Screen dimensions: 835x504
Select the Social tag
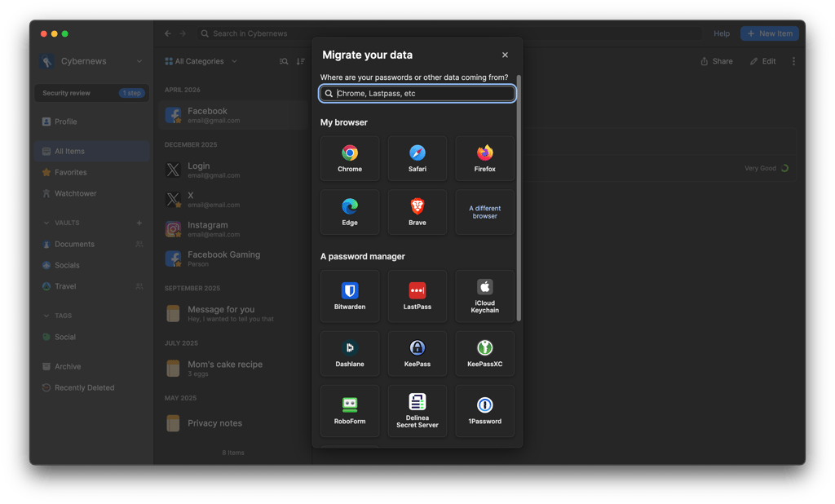[91, 337]
